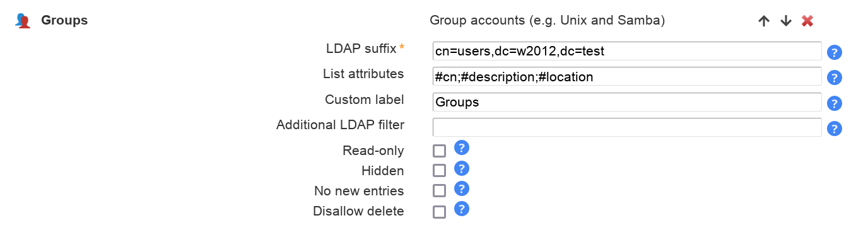Select the Custom label input box

tap(627, 102)
